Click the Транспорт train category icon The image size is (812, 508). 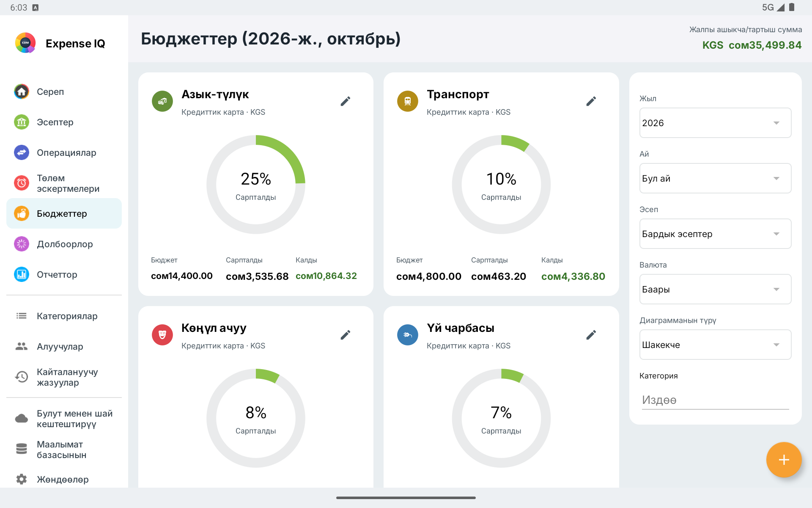[x=408, y=101]
